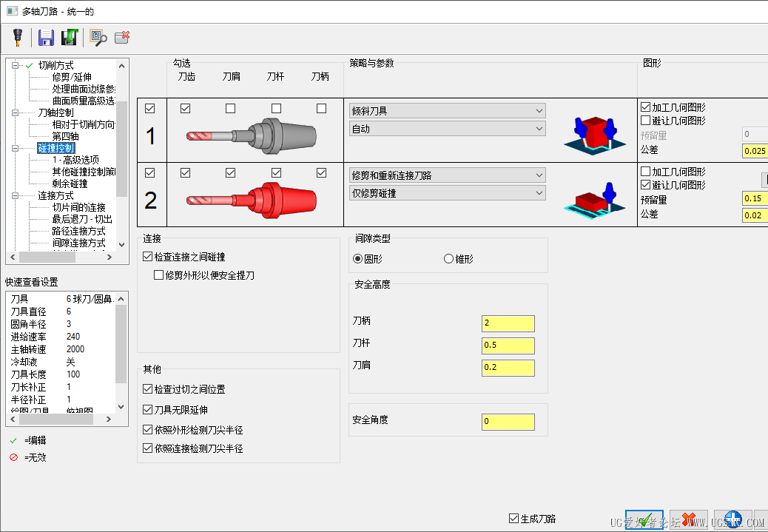768x532 pixels.
Task: Click tree panel vertical scroll down arrow
Action: coord(121,244)
